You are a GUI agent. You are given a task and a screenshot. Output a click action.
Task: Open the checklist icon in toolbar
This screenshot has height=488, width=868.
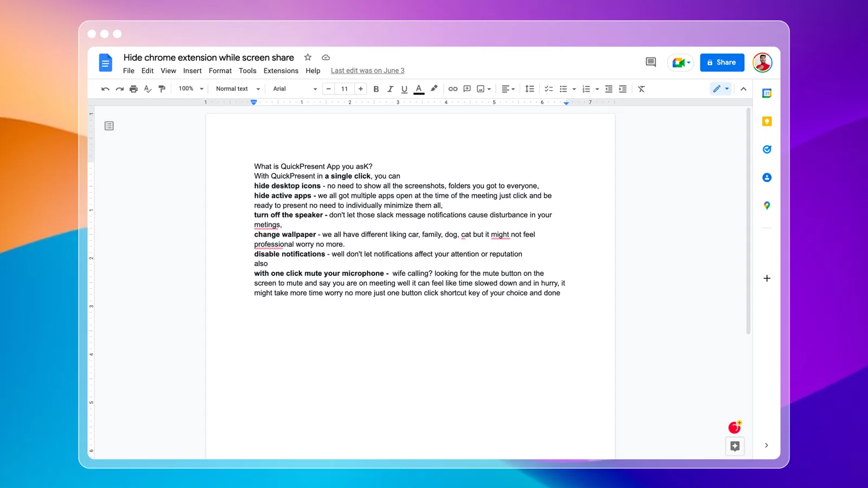click(548, 89)
